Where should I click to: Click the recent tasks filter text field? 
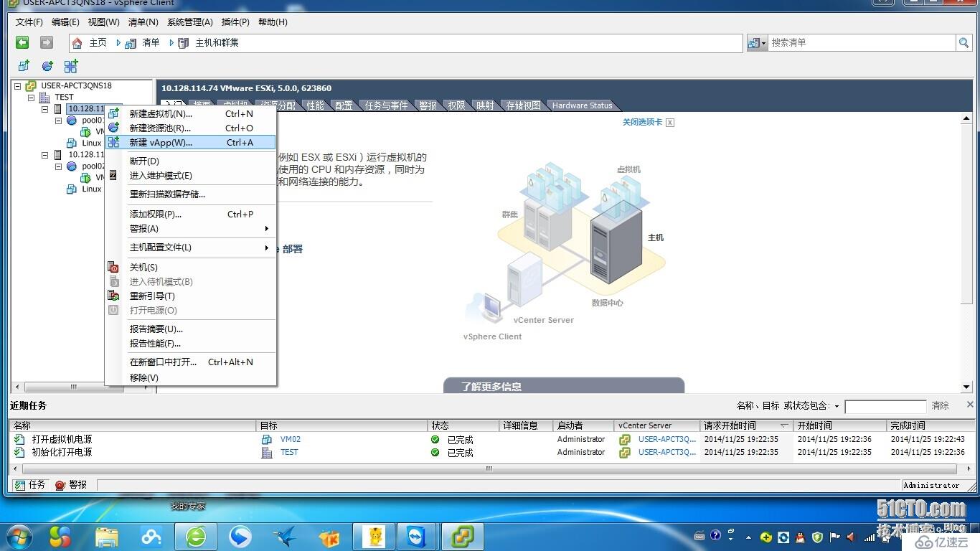click(885, 407)
